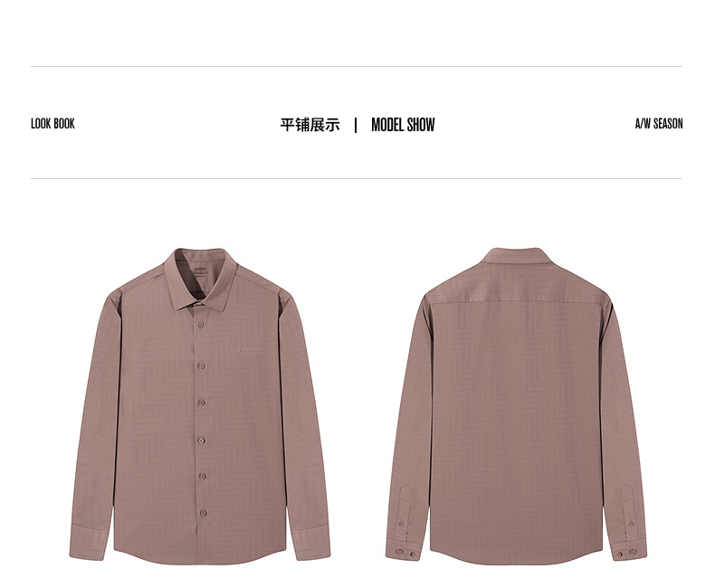This screenshot has height=588, width=715.
Task: Select the 平铺展示 heading text
Action: pos(310,125)
